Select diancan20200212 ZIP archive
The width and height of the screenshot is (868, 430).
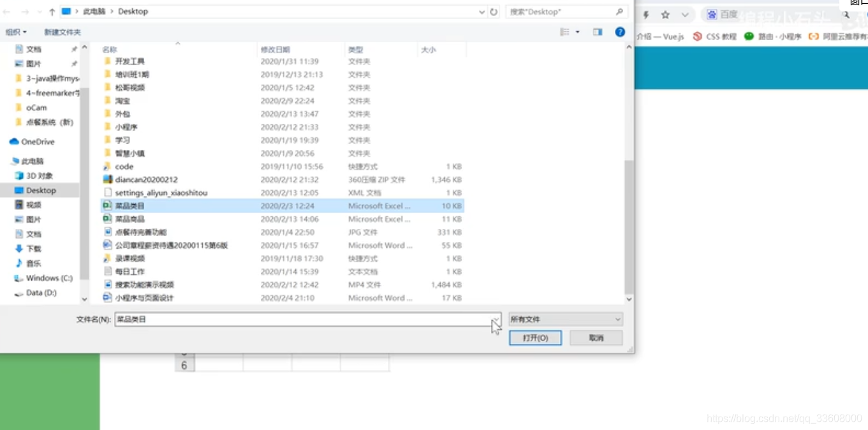click(147, 180)
